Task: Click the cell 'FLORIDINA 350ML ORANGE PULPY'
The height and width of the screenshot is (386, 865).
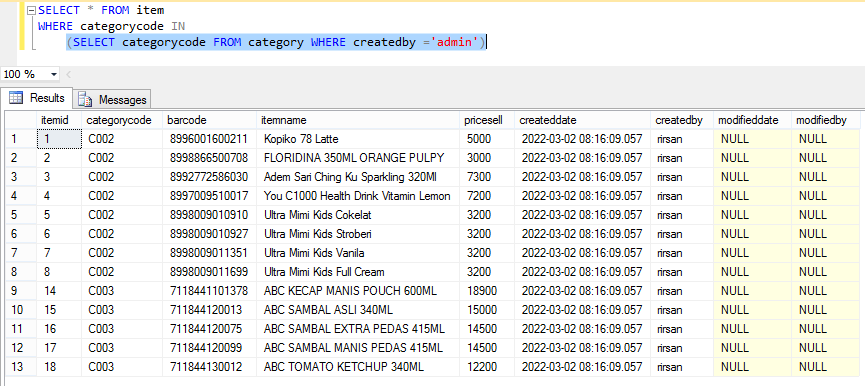Action: pos(359,158)
